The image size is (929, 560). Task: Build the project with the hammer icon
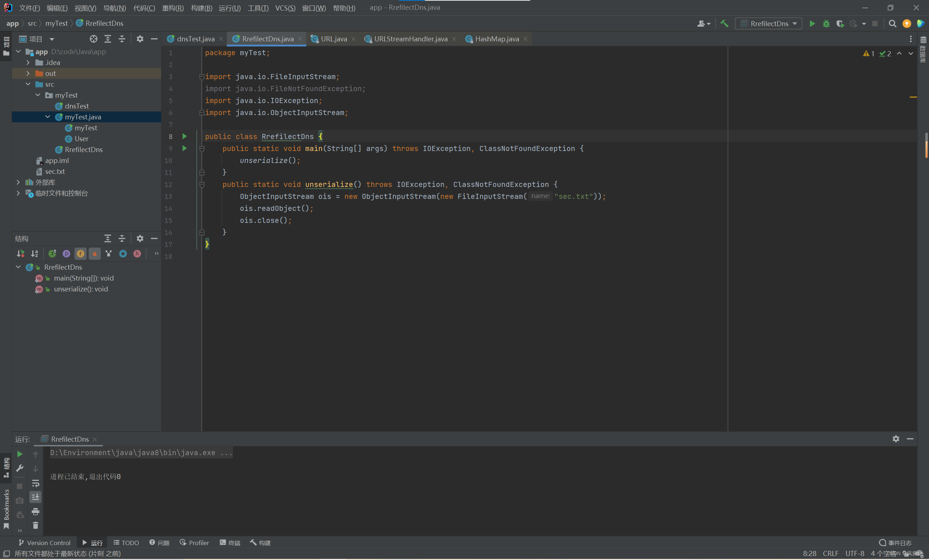724,24
